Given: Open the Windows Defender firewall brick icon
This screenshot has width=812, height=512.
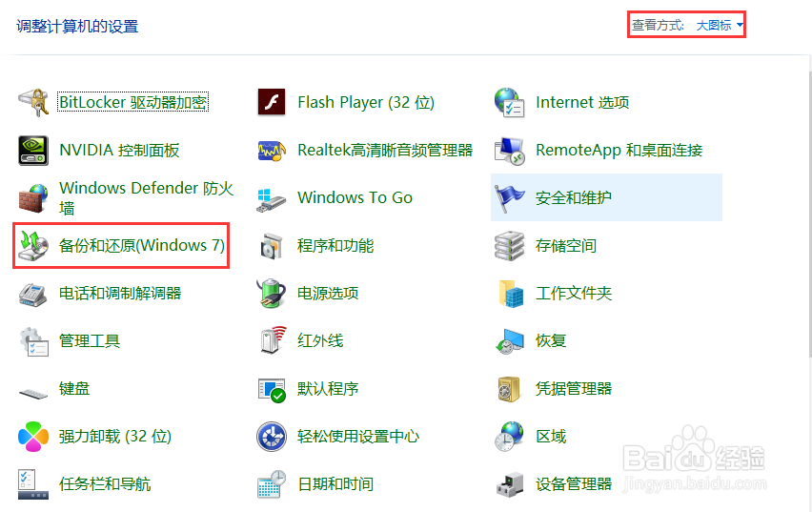Looking at the screenshot, I should 33,198.
